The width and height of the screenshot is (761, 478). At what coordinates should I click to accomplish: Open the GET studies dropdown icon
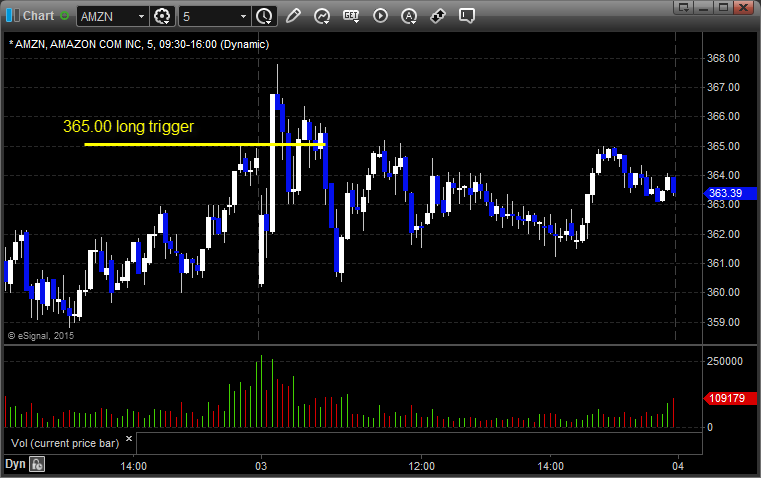point(351,16)
